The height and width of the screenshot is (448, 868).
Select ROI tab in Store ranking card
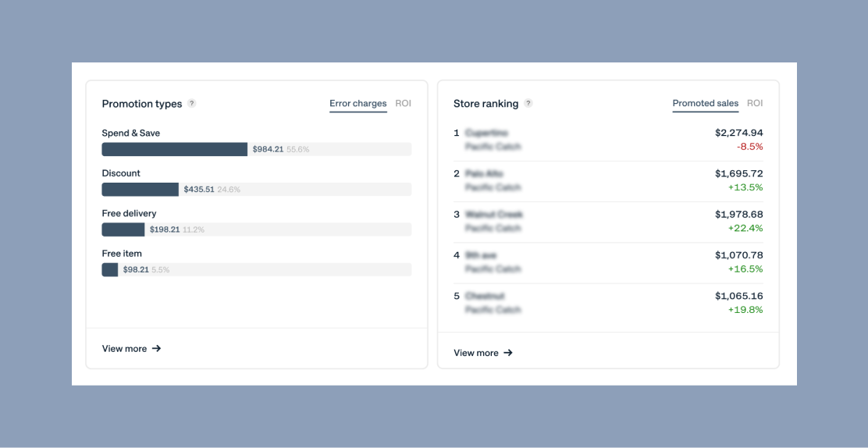pyautogui.click(x=754, y=104)
